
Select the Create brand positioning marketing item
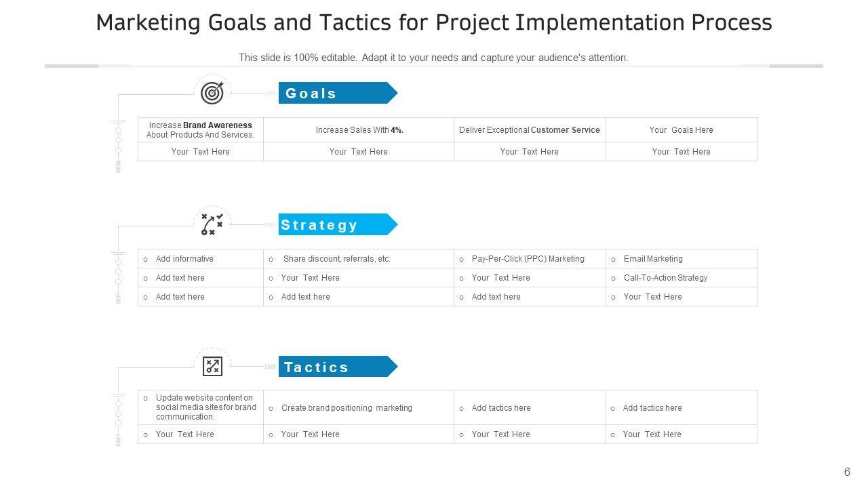[347, 408]
